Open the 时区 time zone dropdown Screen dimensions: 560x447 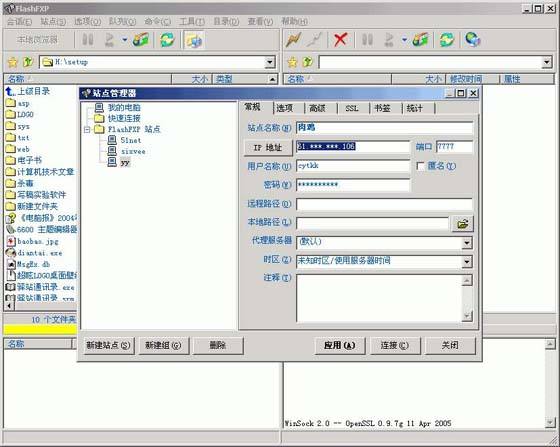[x=466, y=262]
